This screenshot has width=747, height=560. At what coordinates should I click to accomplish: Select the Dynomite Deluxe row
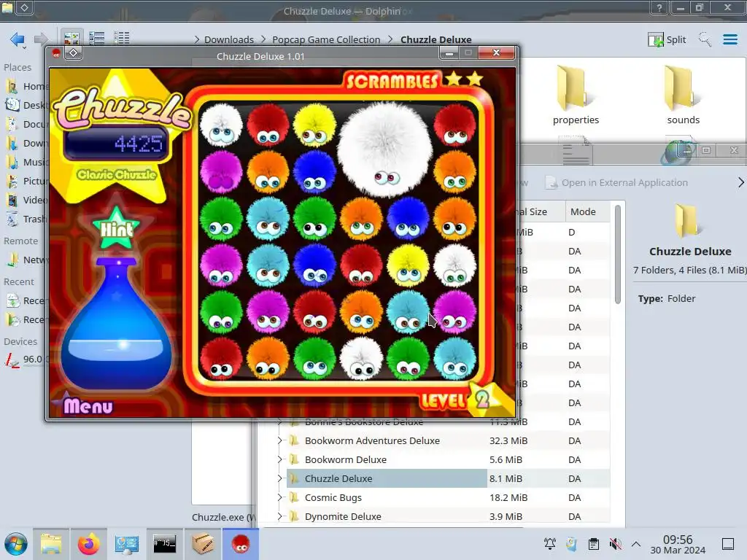tap(448, 516)
